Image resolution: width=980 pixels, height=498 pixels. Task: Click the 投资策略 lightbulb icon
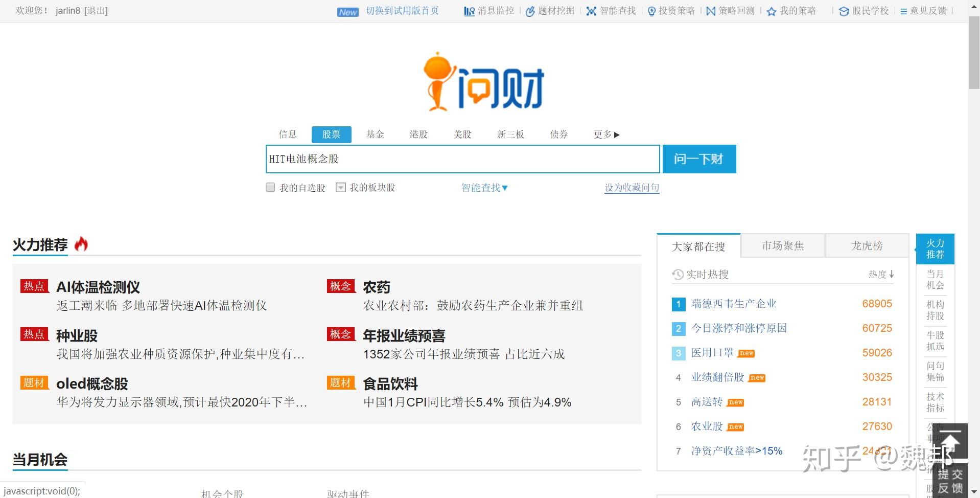point(651,11)
